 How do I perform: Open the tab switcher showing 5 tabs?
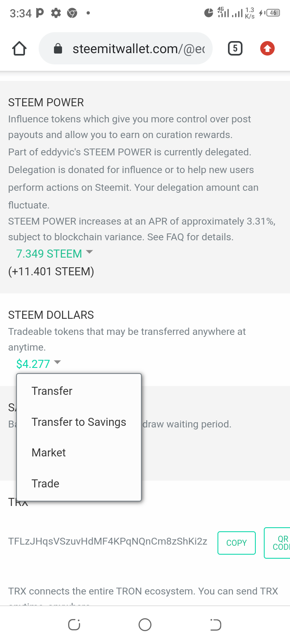tap(235, 49)
